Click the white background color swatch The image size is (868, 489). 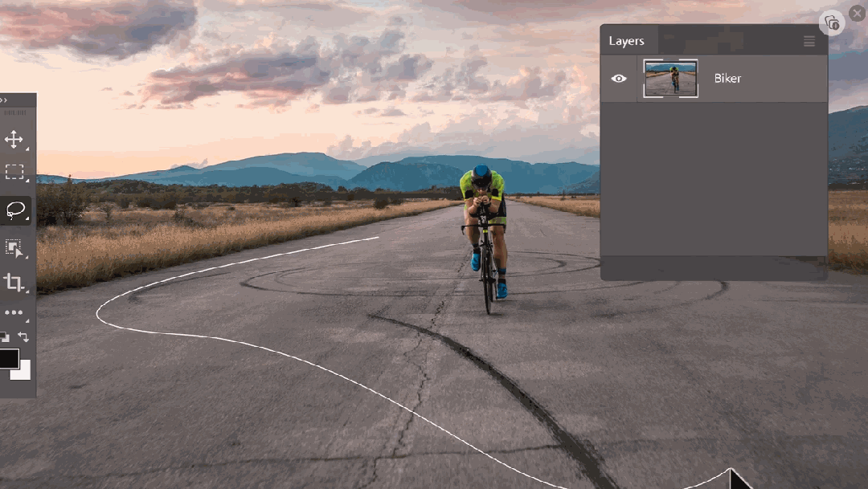click(x=23, y=372)
